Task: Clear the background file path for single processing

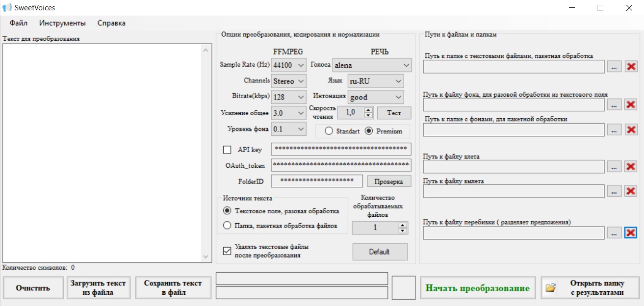Action: click(631, 104)
